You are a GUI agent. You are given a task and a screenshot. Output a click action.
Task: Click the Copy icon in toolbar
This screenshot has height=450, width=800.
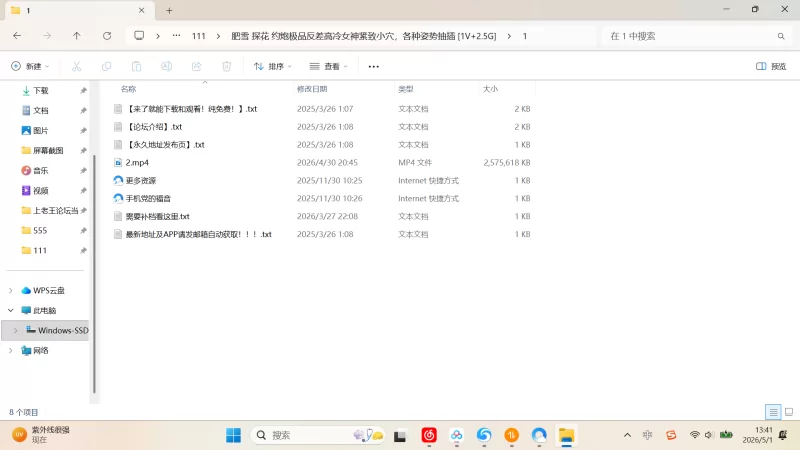[107, 66]
